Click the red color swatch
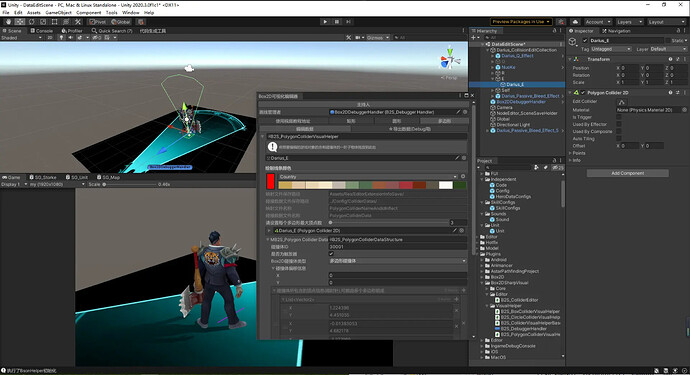The height and width of the screenshot is (375, 690). click(271, 181)
